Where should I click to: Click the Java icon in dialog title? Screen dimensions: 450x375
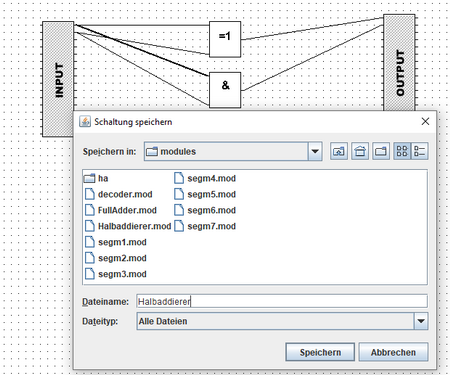click(x=85, y=121)
